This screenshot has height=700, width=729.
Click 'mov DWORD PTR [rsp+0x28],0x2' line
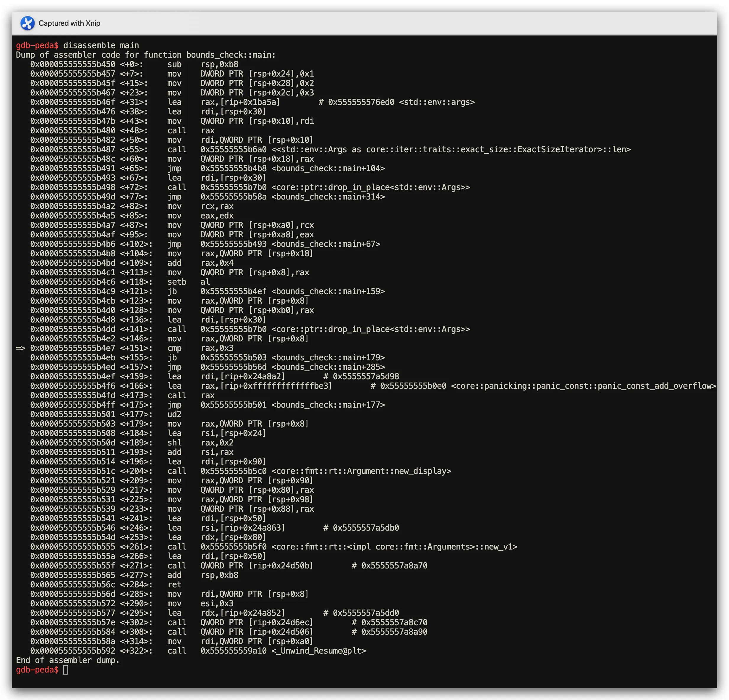(240, 83)
